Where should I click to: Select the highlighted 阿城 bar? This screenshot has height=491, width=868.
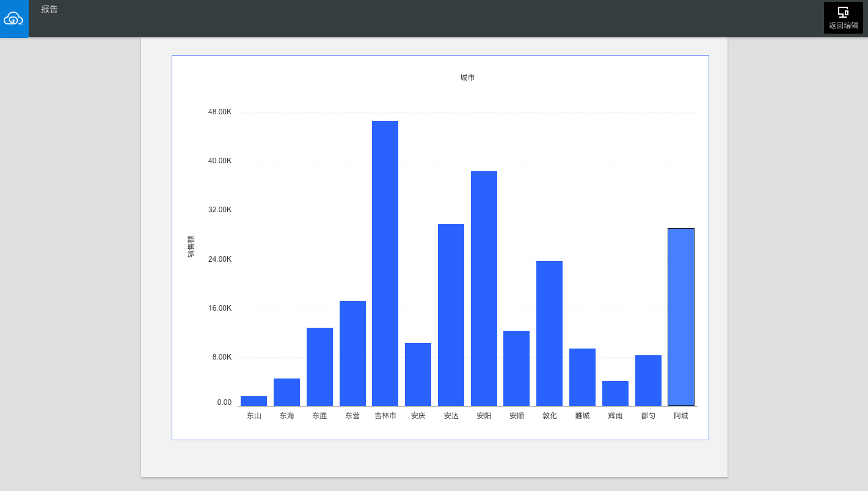[680, 317]
